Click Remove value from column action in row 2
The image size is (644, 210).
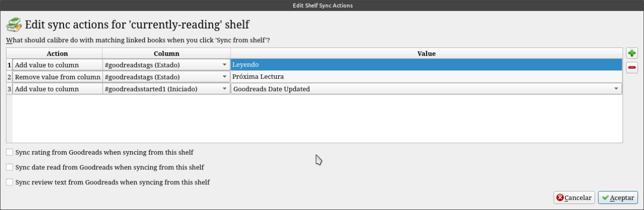pyautogui.click(x=57, y=77)
